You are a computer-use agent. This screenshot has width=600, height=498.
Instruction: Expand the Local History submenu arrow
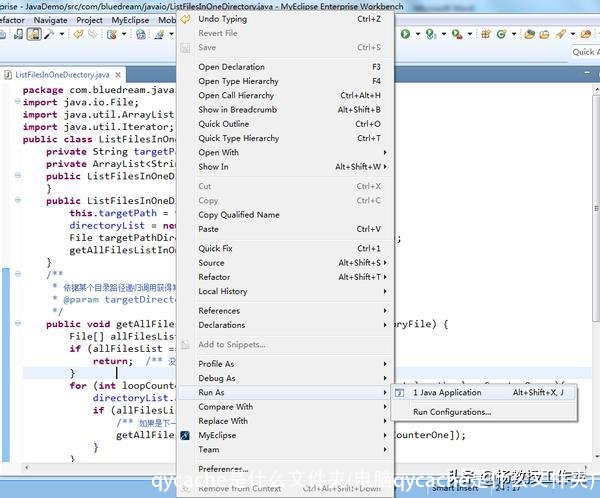[x=385, y=292]
